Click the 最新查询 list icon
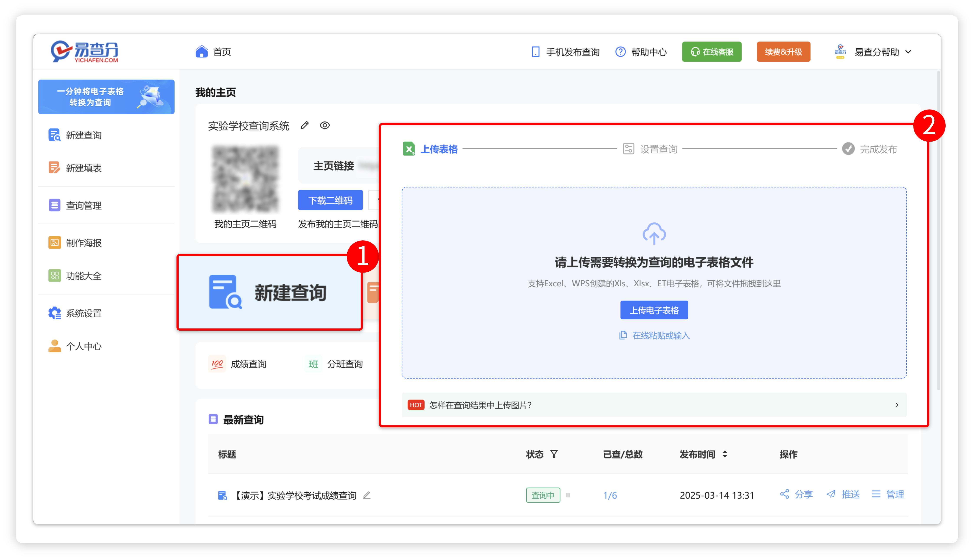The width and height of the screenshot is (974, 560). (213, 419)
